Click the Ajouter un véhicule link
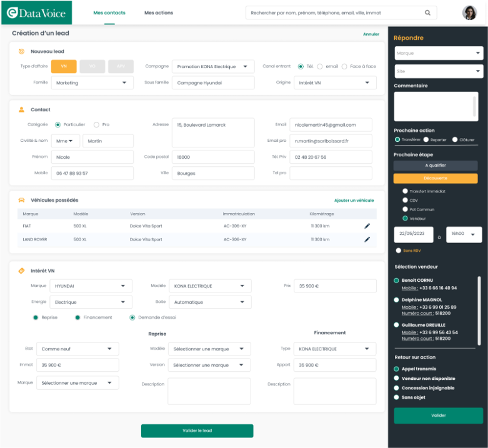 click(354, 200)
